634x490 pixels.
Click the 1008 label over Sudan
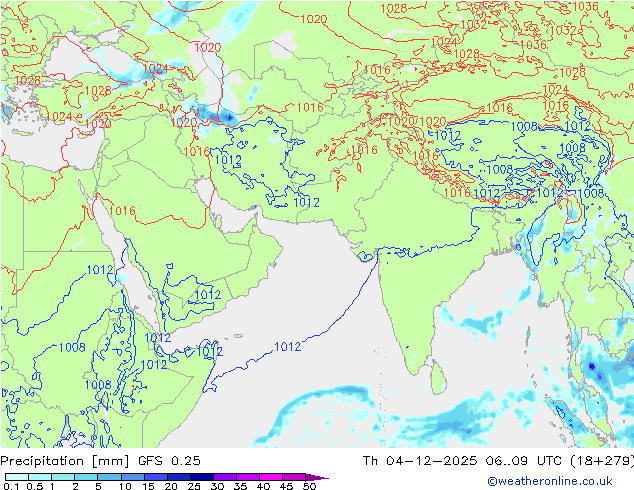[72, 347]
